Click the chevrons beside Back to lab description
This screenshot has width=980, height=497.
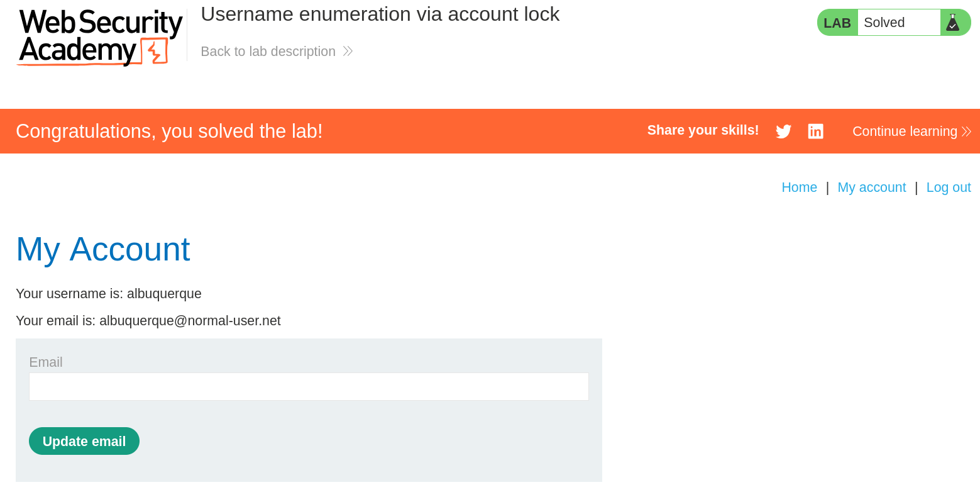(x=348, y=52)
